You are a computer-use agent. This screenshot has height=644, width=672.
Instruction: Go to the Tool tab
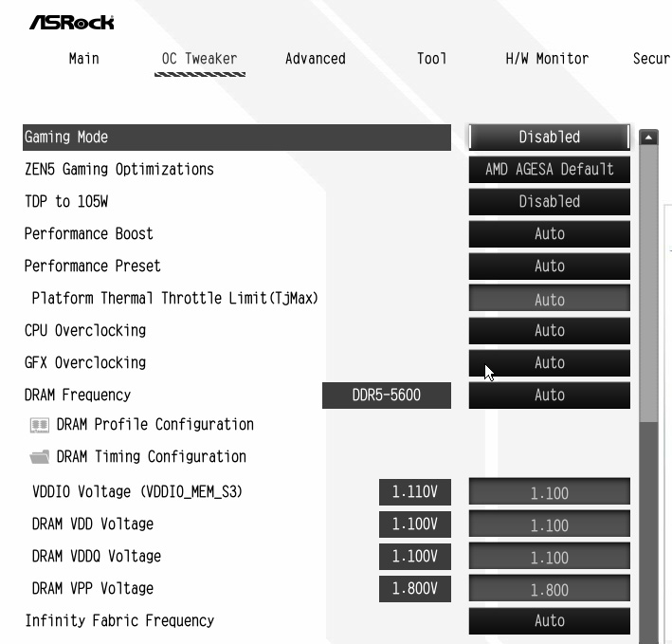point(432,58)
